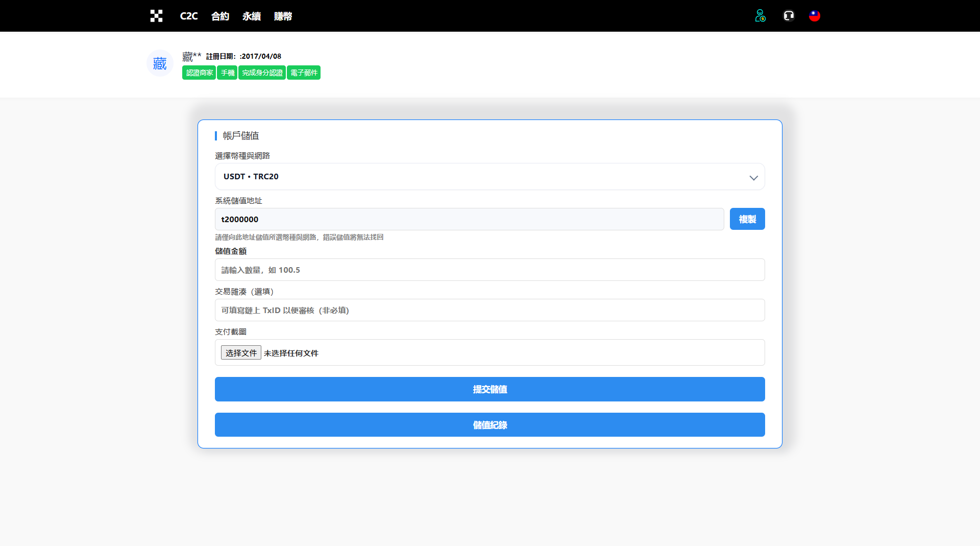Expand the USDT TRC20 currency dropdown
This screenshot has width=980, height=546.
coord(480,177)
